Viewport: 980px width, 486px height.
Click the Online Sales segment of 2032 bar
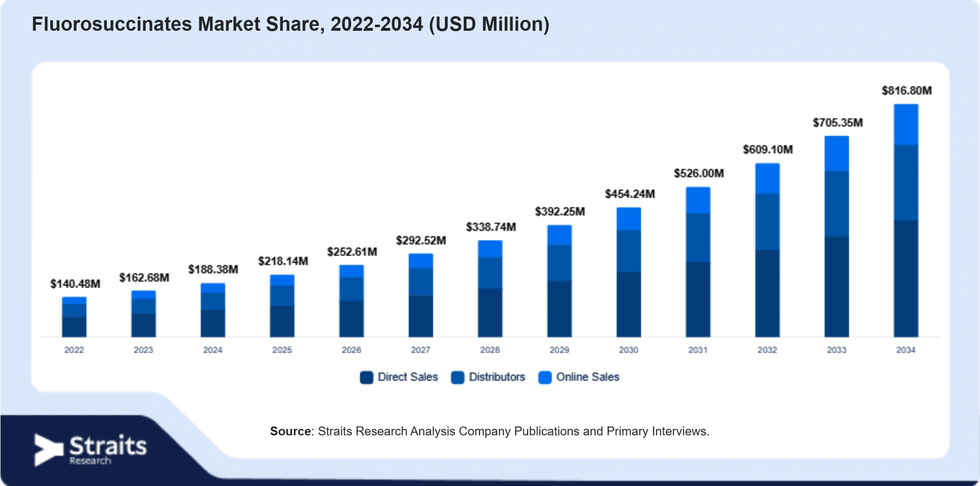tap(768, 179)
